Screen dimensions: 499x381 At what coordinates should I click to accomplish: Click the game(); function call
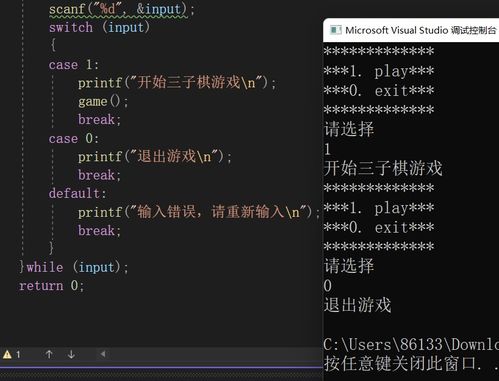[x=103, y=101]
